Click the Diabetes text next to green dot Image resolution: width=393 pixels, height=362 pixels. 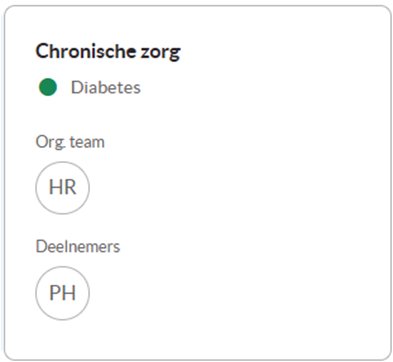[106, 87]
